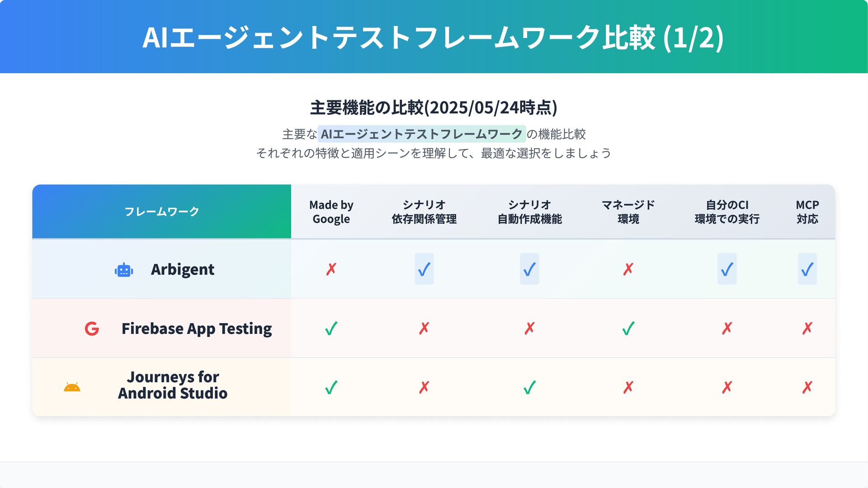Click the Google logo beside Firebase App Testing
868x488 pixels.
92,328
